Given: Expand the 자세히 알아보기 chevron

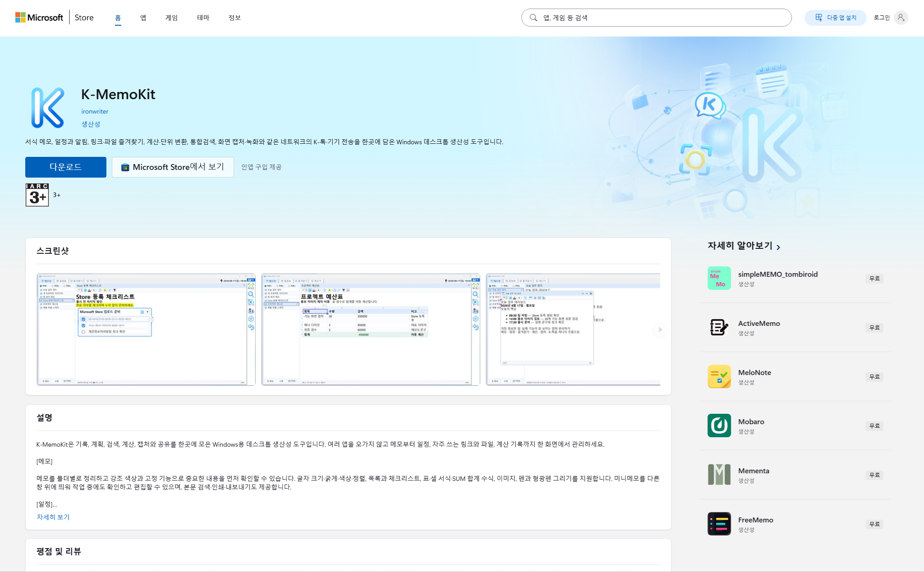Looking at the screenshot, I should 778,247.
